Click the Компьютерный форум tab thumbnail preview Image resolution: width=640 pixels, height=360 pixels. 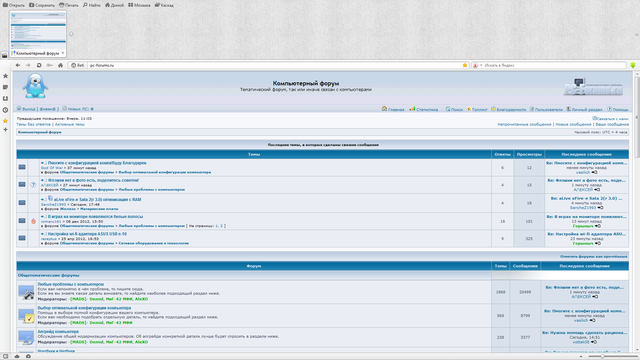tap(38, 30)
